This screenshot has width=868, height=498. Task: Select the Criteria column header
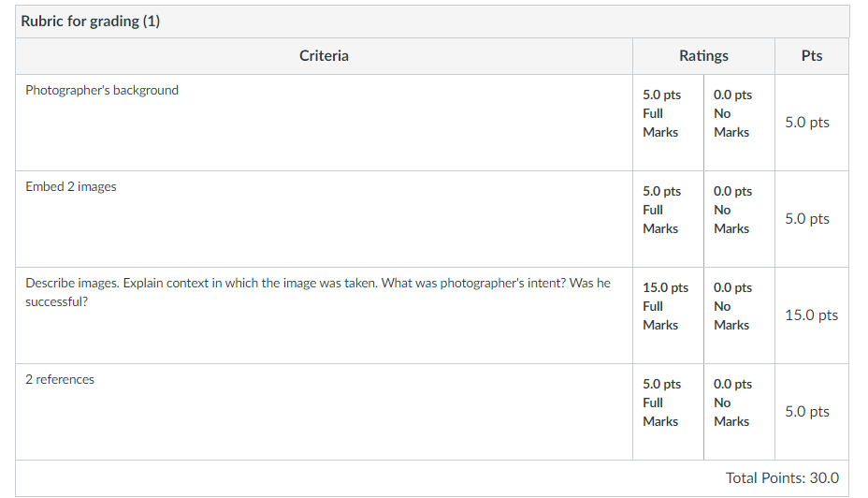(324, 56)
